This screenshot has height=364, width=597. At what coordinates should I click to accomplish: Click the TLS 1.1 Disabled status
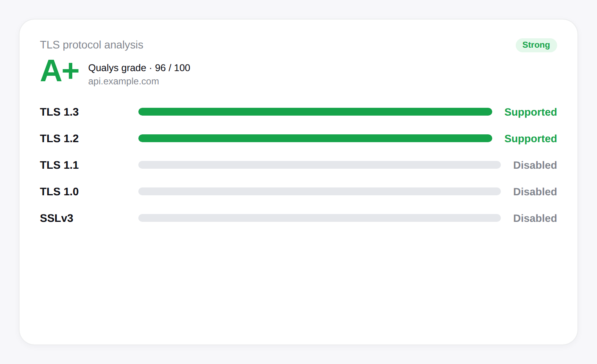pyautogui.click(x=534, y=165)
